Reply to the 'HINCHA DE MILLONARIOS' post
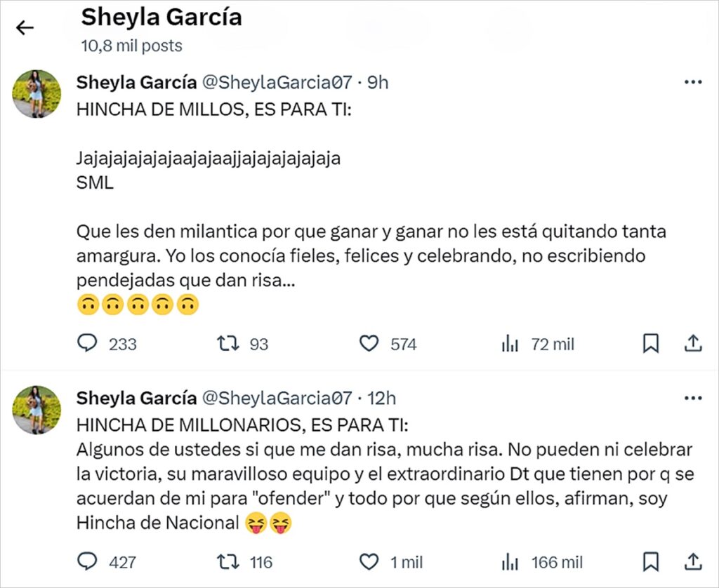 tap(86, 562)
